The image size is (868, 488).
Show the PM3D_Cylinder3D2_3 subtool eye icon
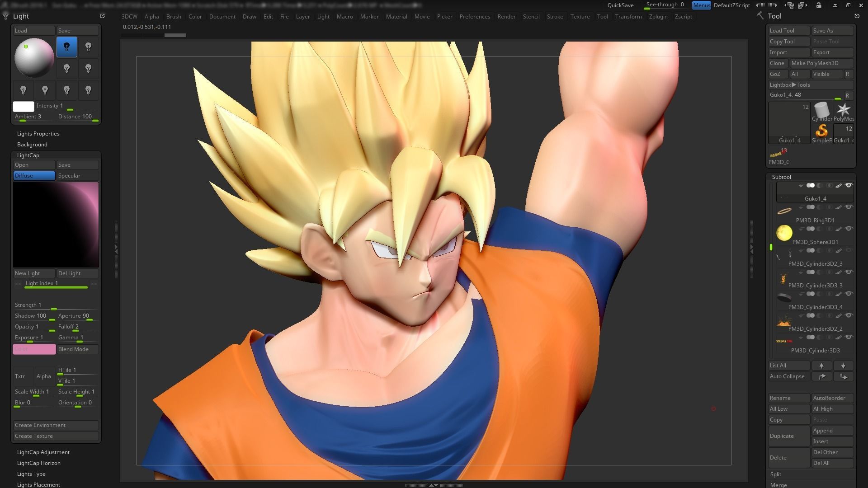849,251
